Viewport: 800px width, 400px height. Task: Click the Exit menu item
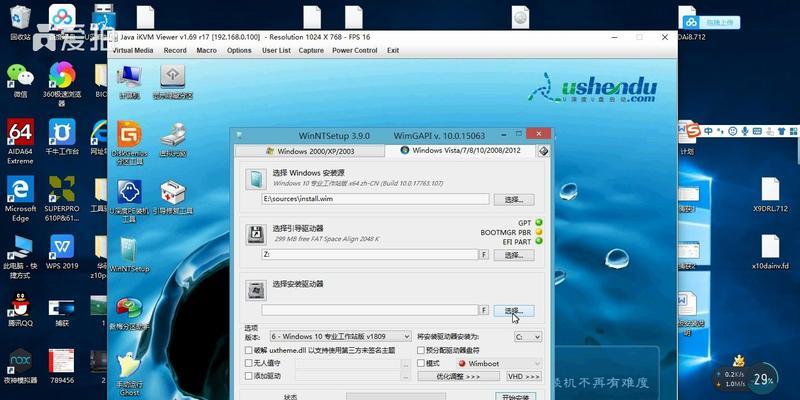click(x=393, y=51)
